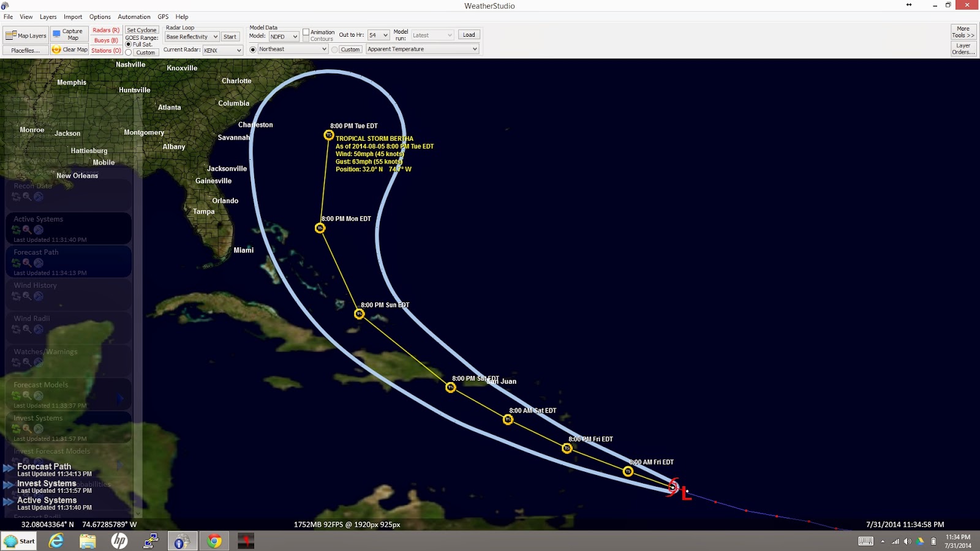Click the Wind Radii magnifier icon
980x551 pixels.
point(27,329)
